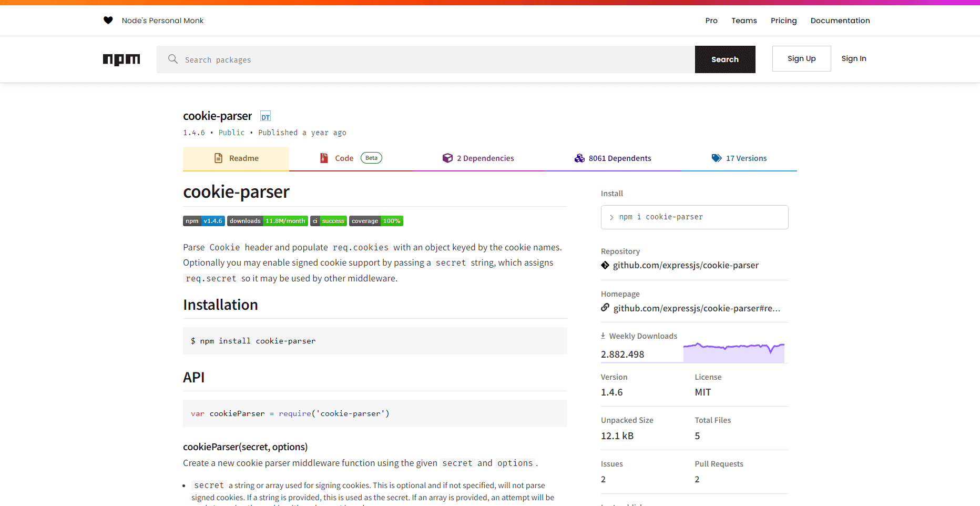The image size is (980, 506).
Task: Click the weekly downloads sparkline chart
Action: [734, 352]
